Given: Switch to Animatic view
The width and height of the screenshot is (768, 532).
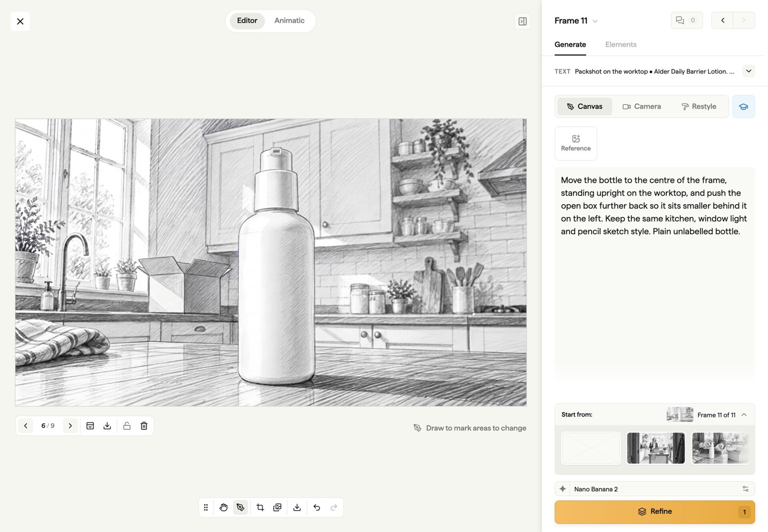Looking at the screenshot, I should pyautogui.click(x=289, y=21).
